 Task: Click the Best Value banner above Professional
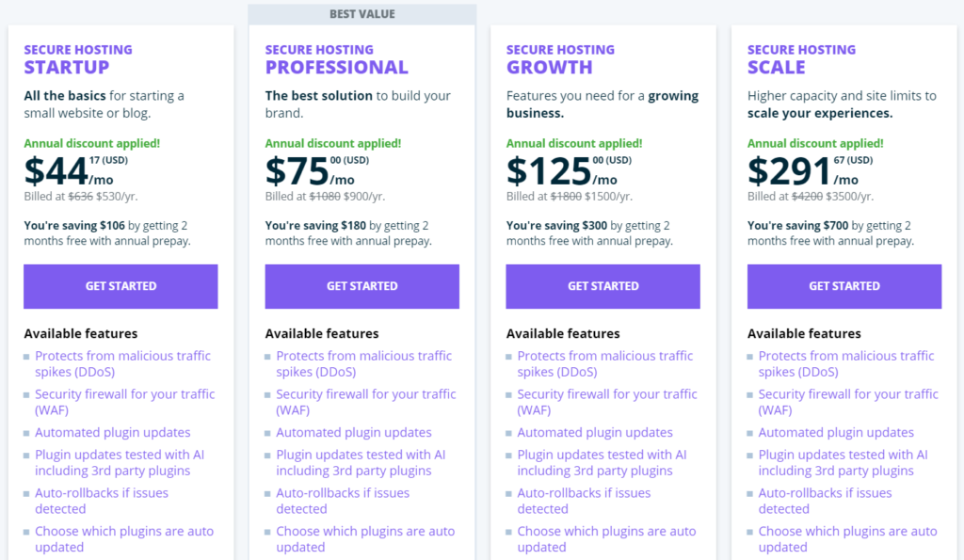pyautogui.click(x=362, y=14)
